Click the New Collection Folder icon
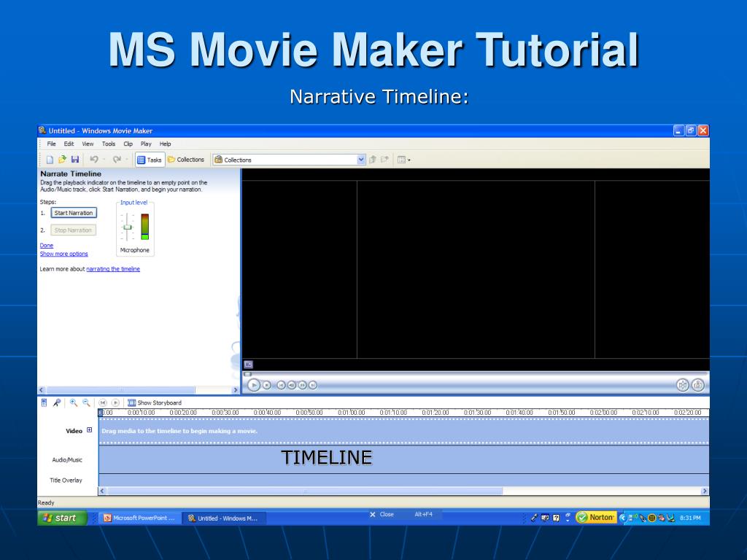 click(x=384, y=160)
